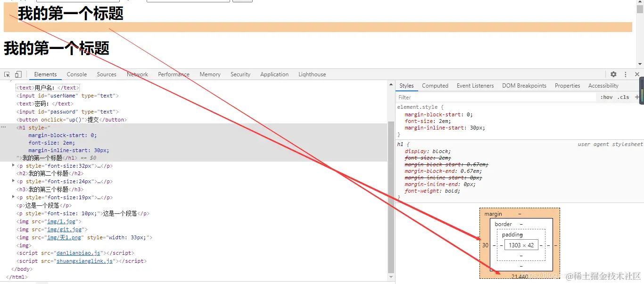Open the Network tab
Viewport: 644px width, 284px height.
(137, 74)
